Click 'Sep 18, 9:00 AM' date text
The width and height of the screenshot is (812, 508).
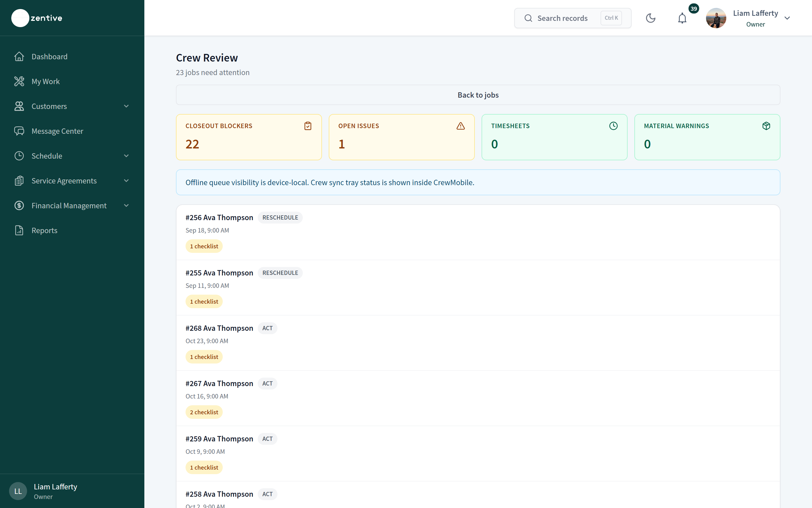pyautogui.click(x=207, y=230)
